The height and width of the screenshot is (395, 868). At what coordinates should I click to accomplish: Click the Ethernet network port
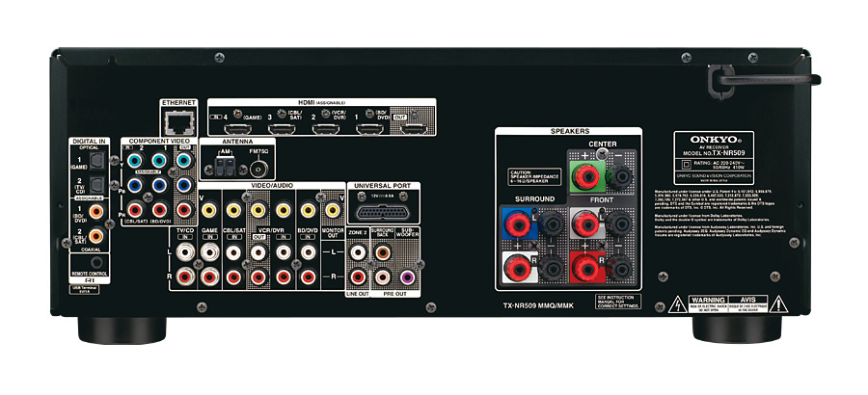point(178,121)
